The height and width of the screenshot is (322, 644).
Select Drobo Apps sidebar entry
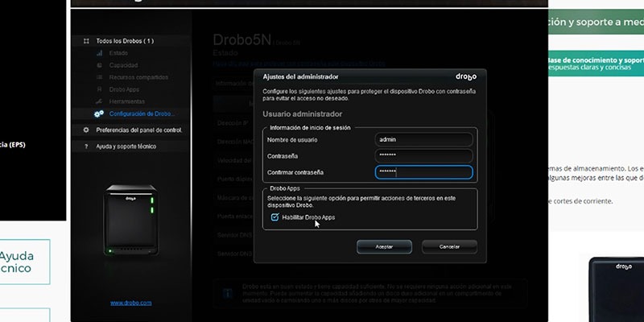pos(124,89)
